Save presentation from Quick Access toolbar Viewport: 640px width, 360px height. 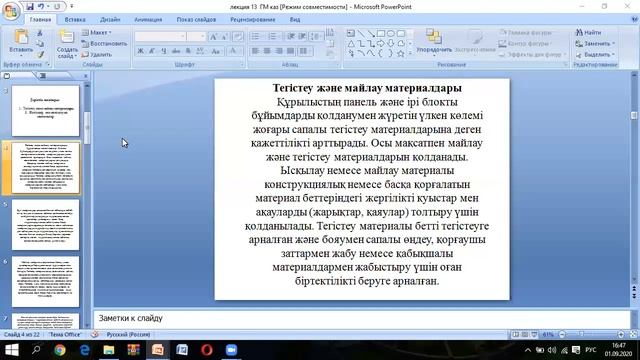click(x=30, y=7)
